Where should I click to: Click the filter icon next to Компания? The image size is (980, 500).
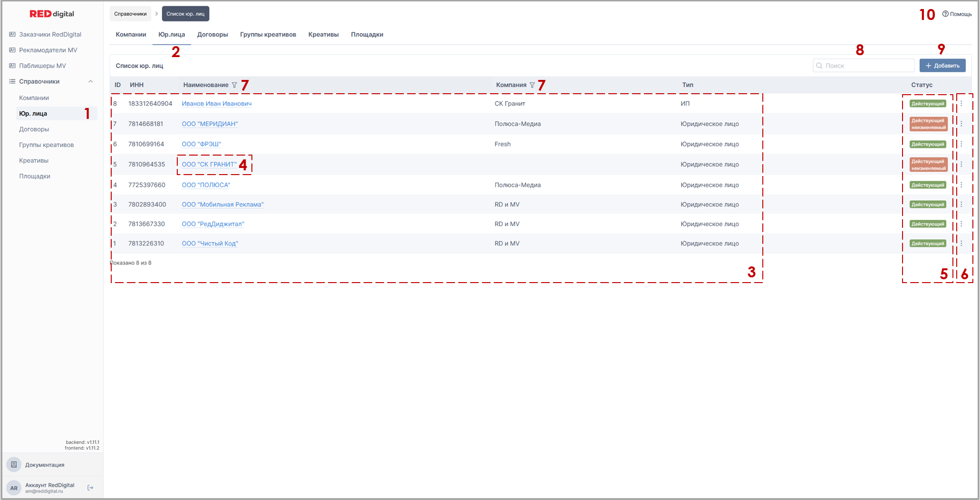point(532,85)
